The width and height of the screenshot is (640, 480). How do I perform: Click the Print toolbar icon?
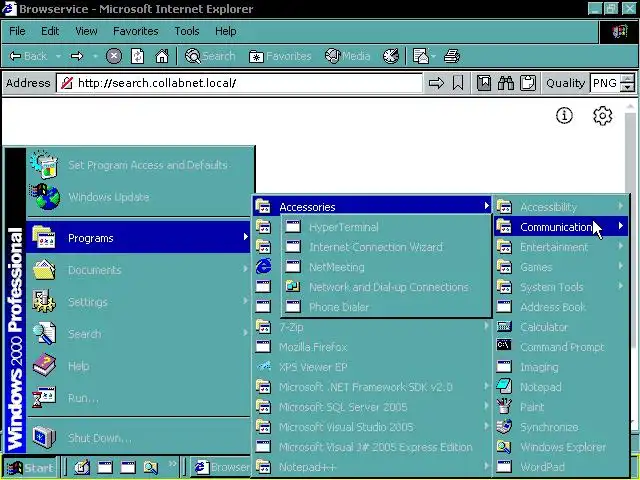(452, 56)
